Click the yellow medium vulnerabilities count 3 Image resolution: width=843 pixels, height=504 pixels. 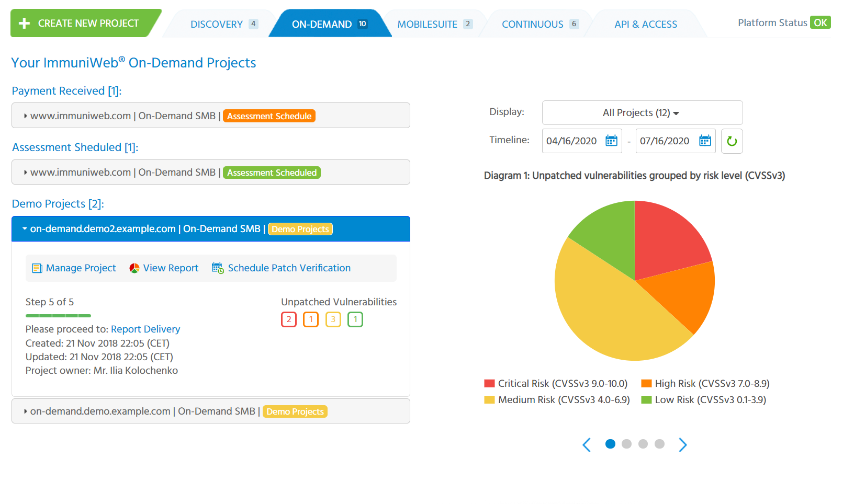point(333,319)
